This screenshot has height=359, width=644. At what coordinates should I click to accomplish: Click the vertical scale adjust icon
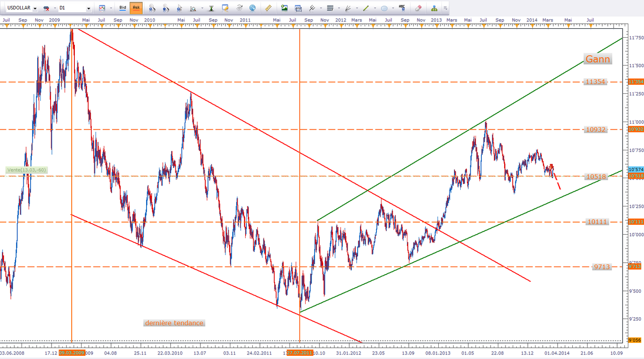[212, 8]
